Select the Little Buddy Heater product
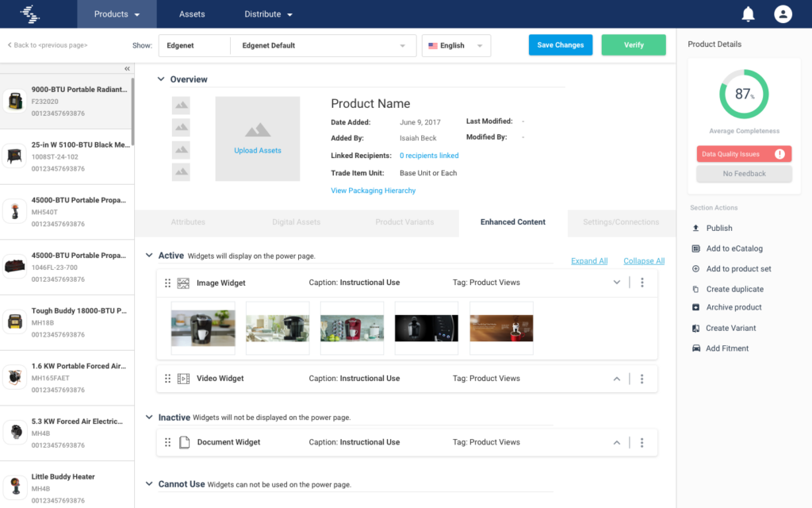Screen dimensions: 812x508 pos(67,486)
